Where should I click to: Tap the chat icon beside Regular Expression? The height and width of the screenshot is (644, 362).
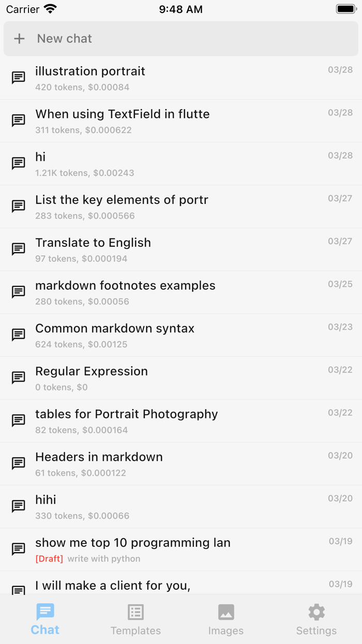tap(19, 378)
